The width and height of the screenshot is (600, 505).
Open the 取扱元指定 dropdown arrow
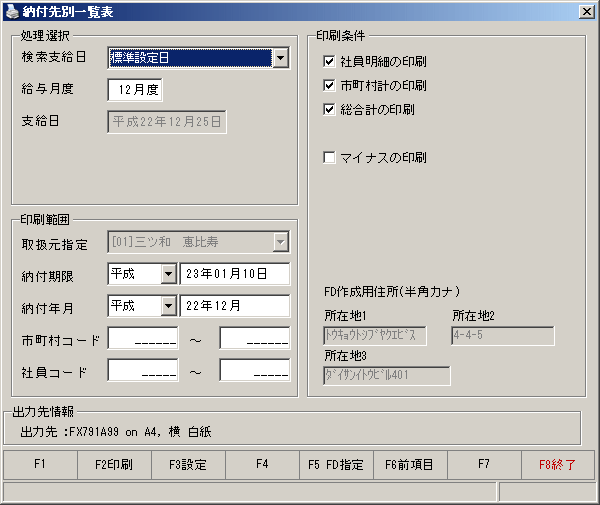pos(281,242)
